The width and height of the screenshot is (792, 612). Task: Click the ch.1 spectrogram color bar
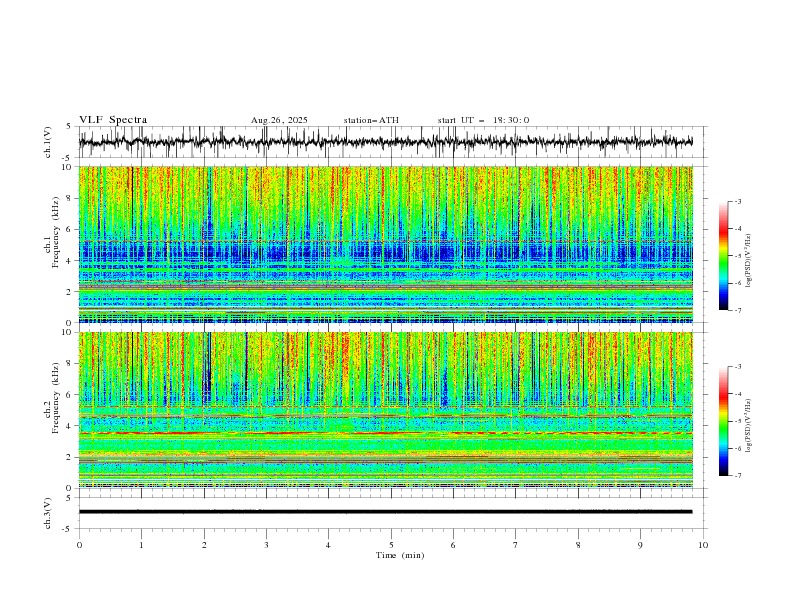click(724, 256)
